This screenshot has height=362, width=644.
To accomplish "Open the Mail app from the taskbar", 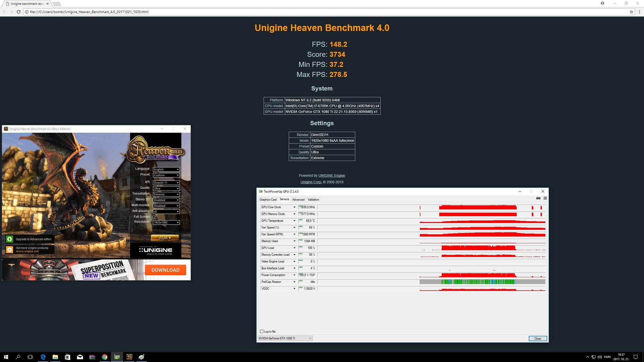I will click(80, 357).
